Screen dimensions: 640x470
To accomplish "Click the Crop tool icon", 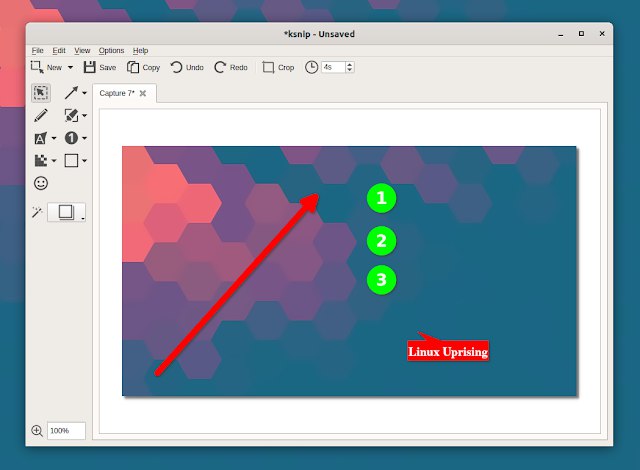I will click(x=268, y=67).
